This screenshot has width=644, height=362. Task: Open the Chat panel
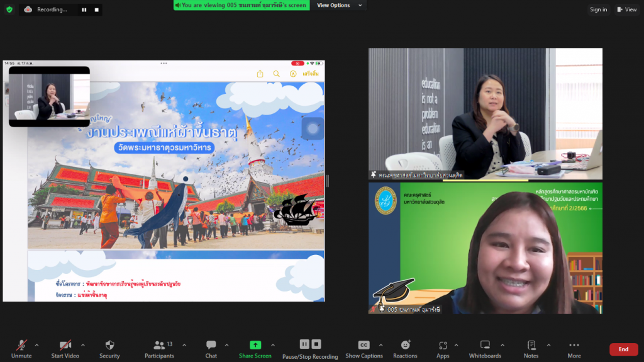(x=211, y=346)
